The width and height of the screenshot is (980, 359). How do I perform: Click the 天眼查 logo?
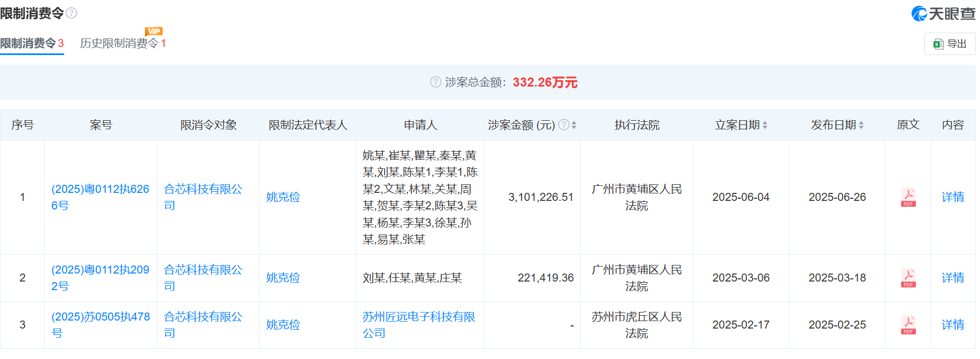coord(943,13)
